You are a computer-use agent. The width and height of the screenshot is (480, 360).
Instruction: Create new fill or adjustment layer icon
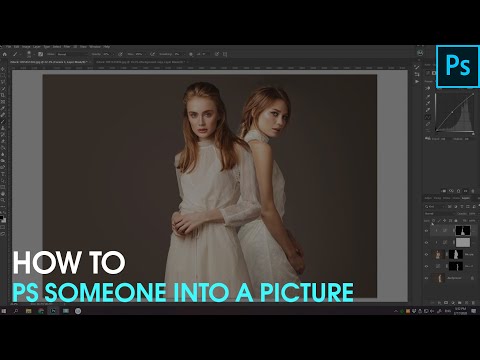pos(453,303)
